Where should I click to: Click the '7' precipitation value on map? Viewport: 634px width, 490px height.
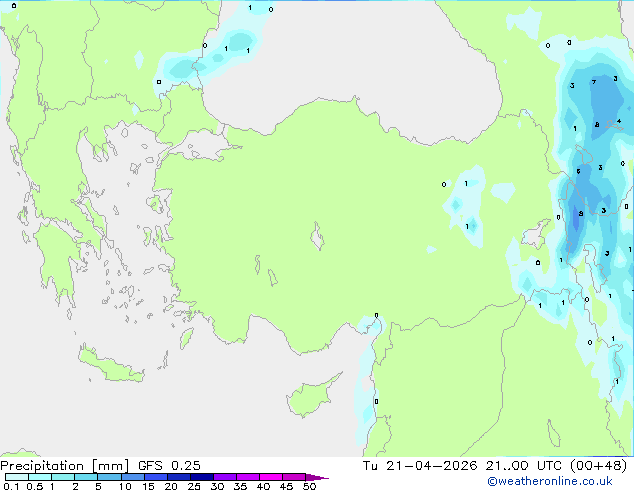click(594, 82)
